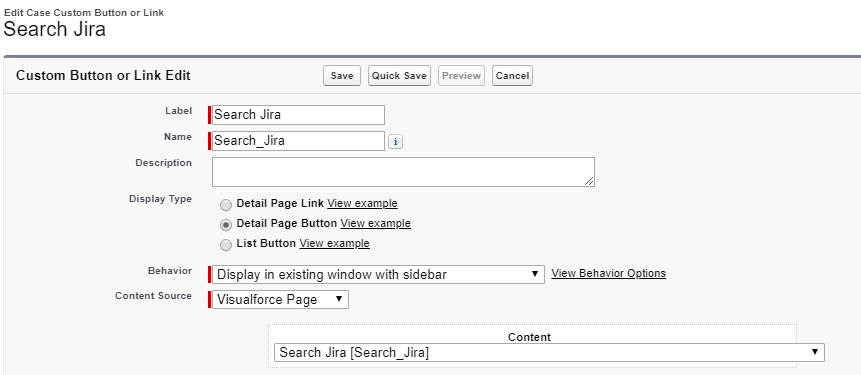This screenshot has width=861, height=375.
Task: Expand the Content Source dropdown
Action: 280,300
